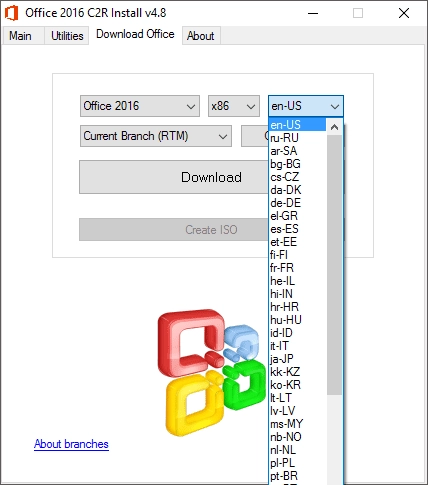Select nb-NO in the language list
The width and height of the screenshot is (428, 485).
pos(297,437)
